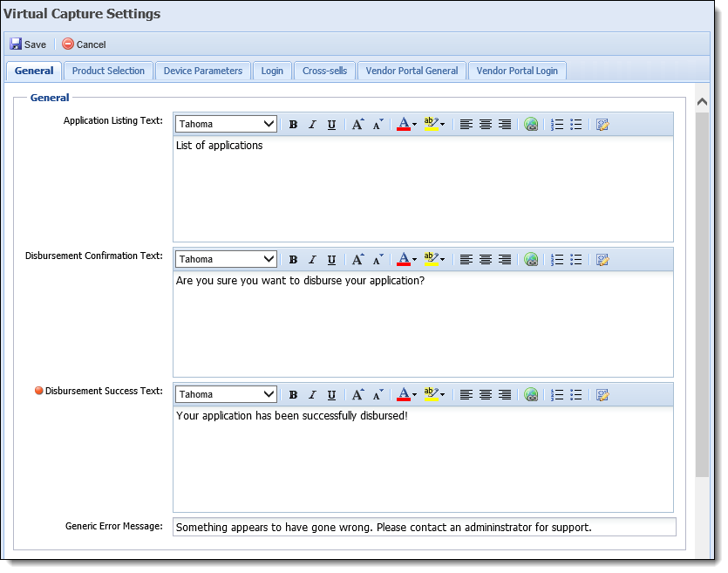Insert bullet list in Disbursement Success editor
This screenshot has height=573, width=728.
(x=575, y=395)
